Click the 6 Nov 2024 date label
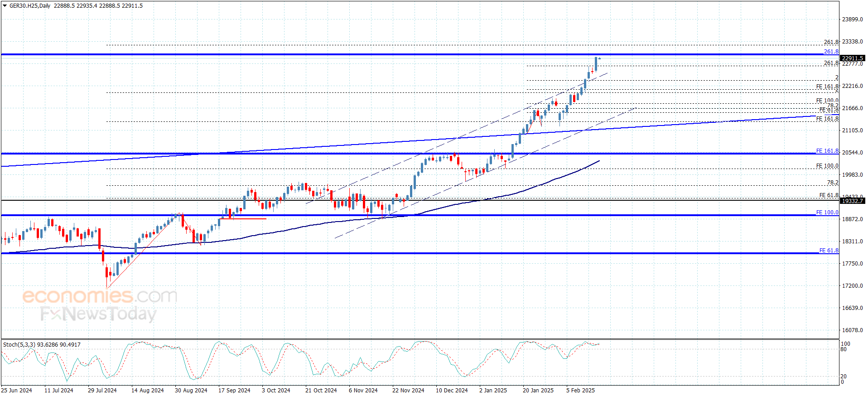Screen dimensions: 868x396 coord(363,391)
